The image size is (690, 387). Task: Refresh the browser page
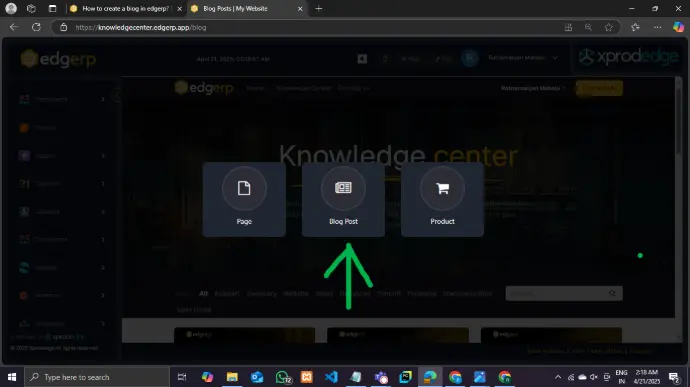37,27
